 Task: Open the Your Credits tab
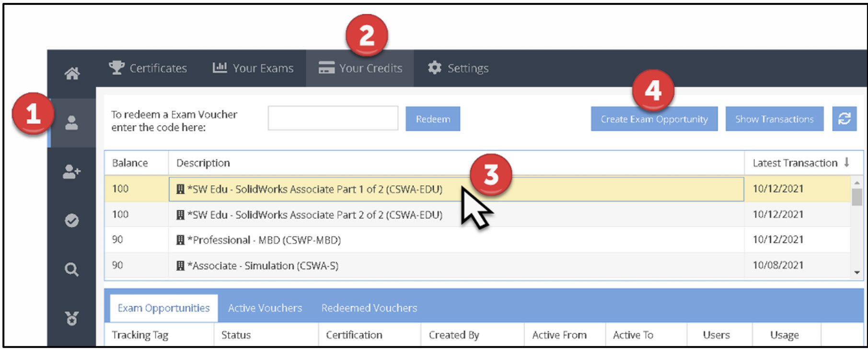click(x=360, y=68)
